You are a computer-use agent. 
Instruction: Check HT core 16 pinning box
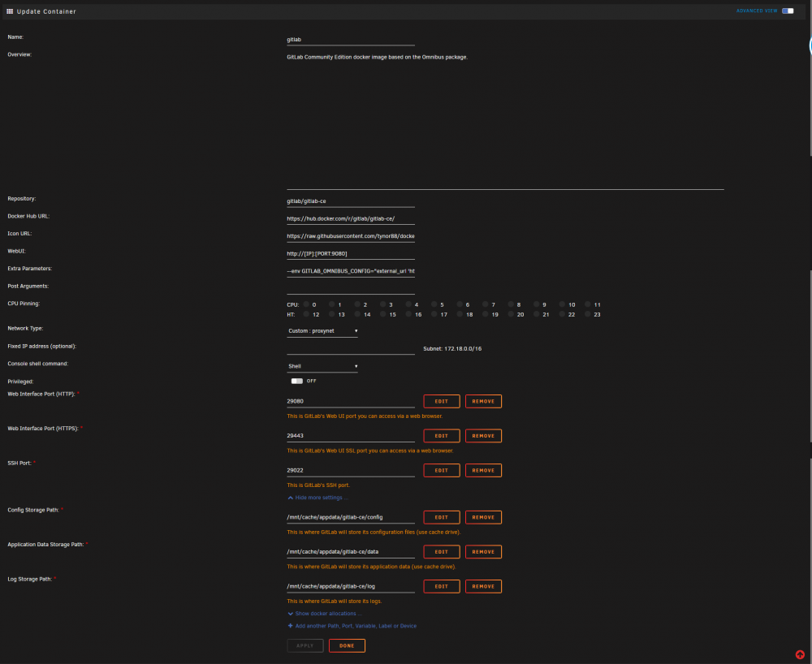[x=408, y=314]
